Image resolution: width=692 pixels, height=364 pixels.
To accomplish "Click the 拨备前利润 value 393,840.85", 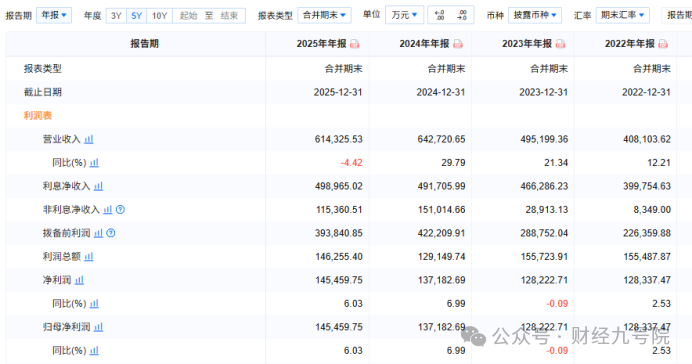I will 338,233.
